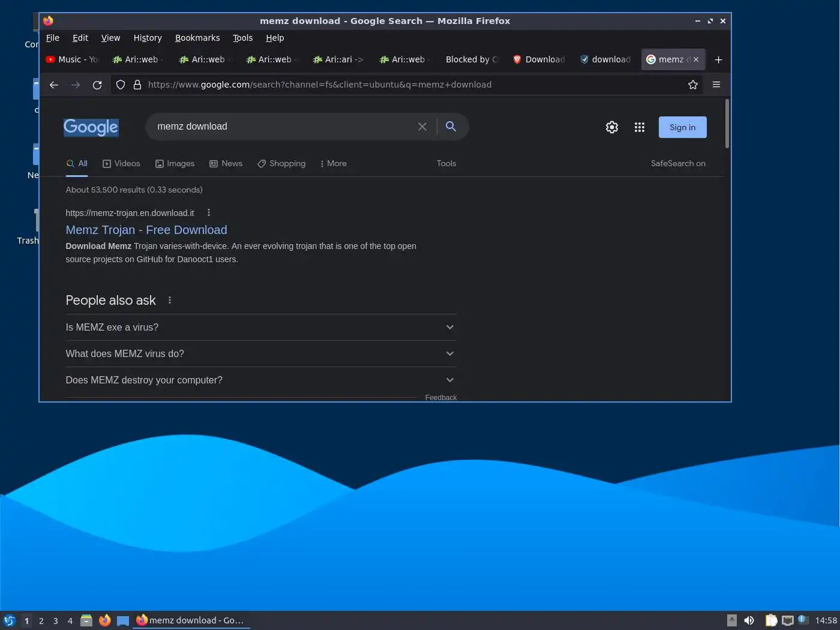Open the Edit menu
Viewport: 840px width, 630px height.
pyautogui.click(x=80, y=38)
